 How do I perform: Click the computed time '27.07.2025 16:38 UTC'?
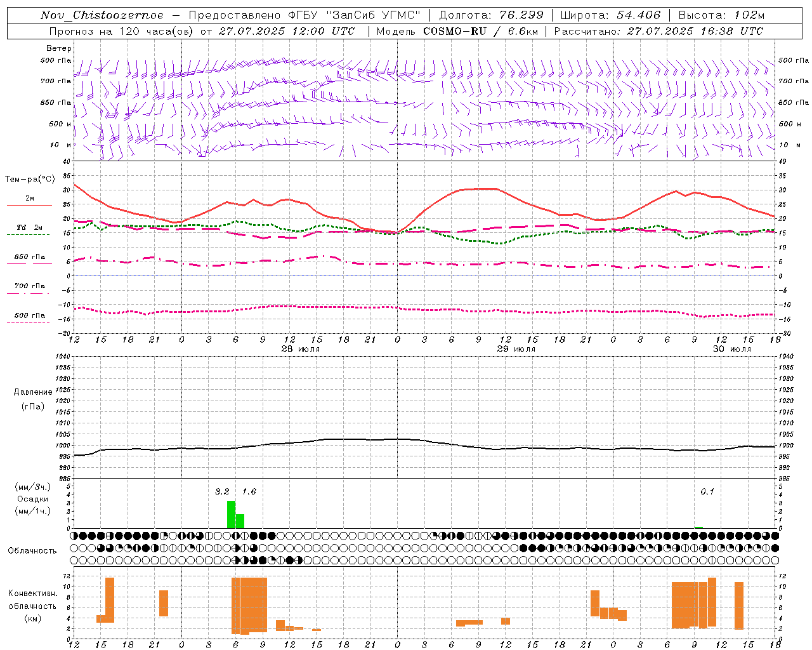[695, 31]
